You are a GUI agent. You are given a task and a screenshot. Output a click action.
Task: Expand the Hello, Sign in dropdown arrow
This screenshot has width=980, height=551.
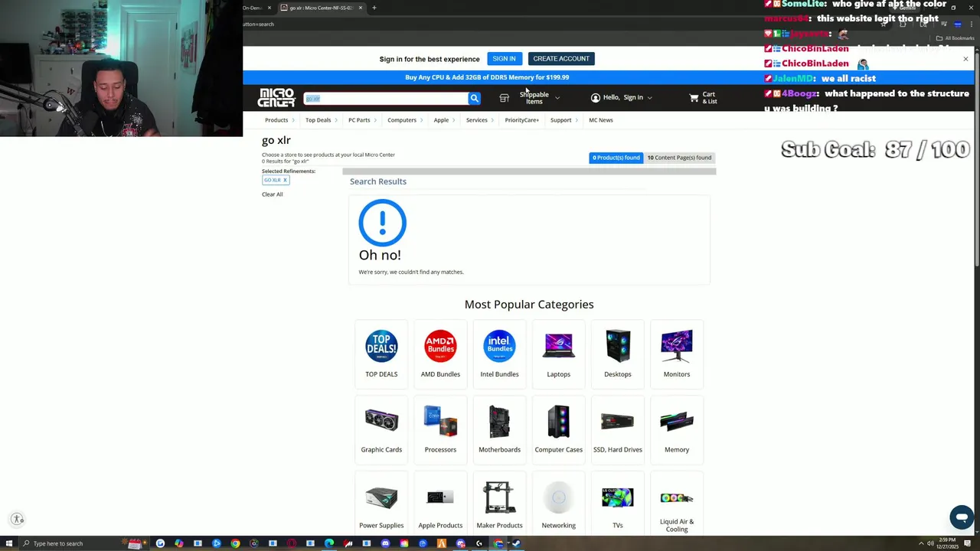click(649, 98)
